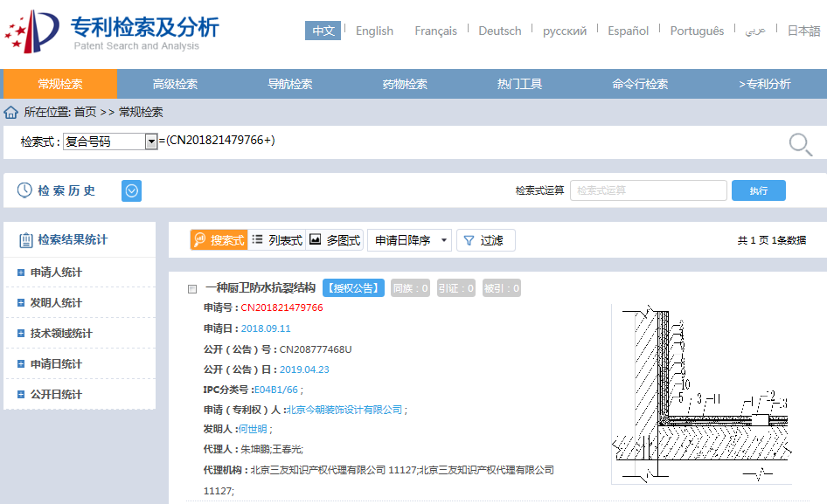Select the 搜索式 view mode
The width and height of the screenshot is (827, 504).
(x=219, y=240)
